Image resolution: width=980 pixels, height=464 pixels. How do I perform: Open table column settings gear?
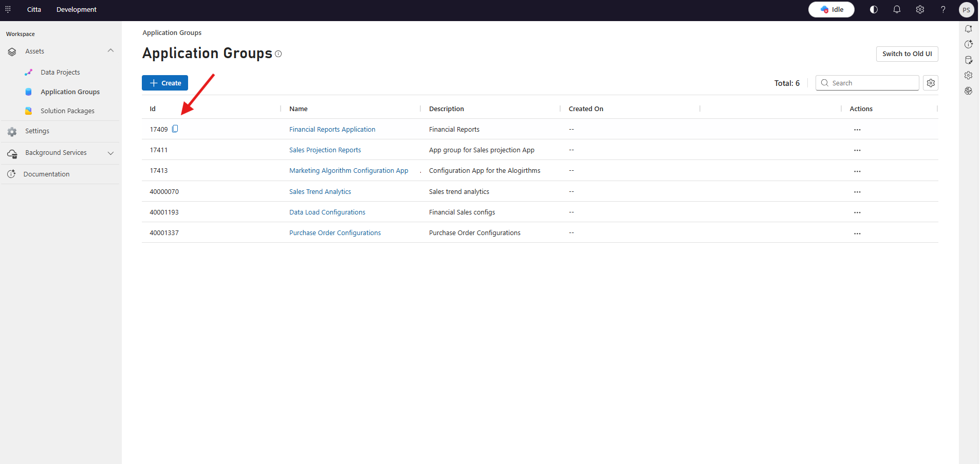931,83
